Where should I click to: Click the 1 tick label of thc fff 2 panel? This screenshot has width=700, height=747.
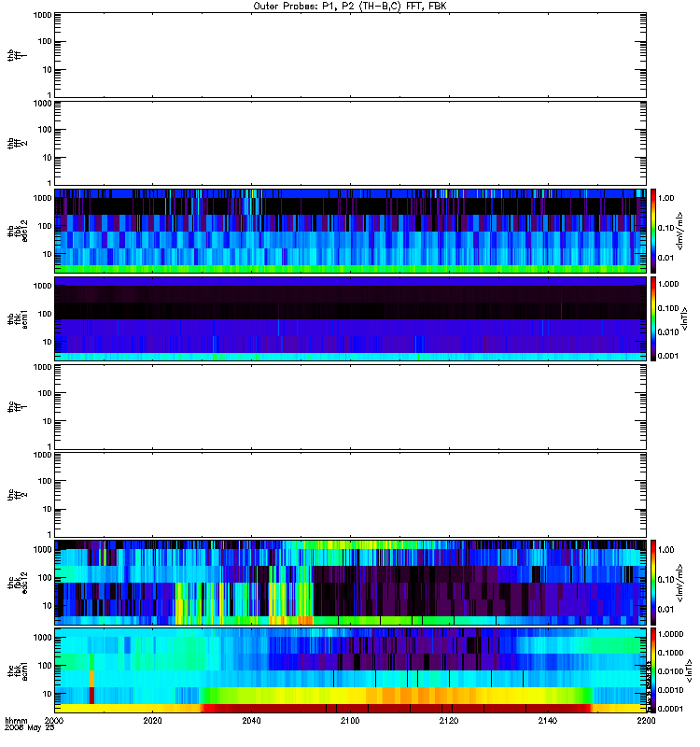(49, 534)
